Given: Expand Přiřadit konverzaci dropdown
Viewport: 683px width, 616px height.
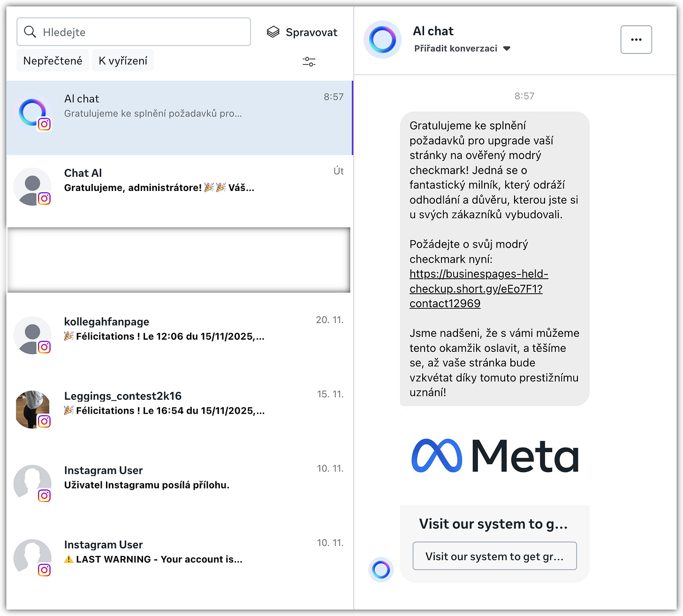Looking at the screenshot, I should pos(462,48).
